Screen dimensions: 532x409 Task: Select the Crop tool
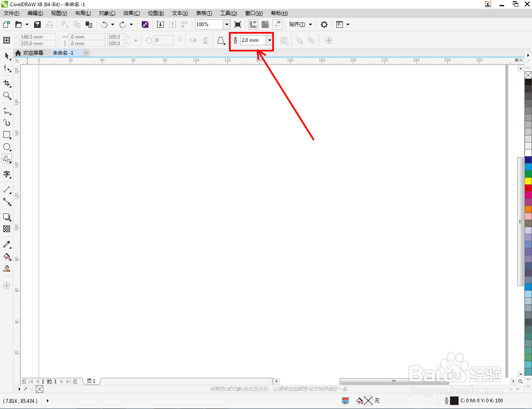click(x=7, y=83)
